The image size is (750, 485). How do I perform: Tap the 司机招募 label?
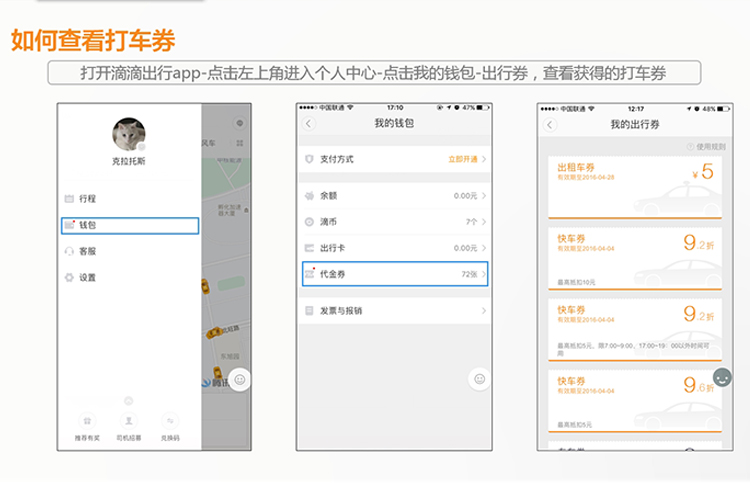129,438
